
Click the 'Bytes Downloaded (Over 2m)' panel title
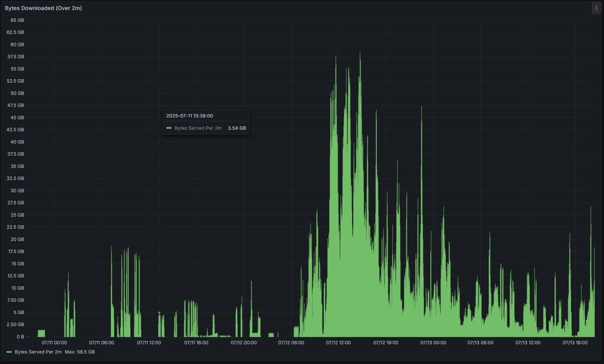pos(43,8)
